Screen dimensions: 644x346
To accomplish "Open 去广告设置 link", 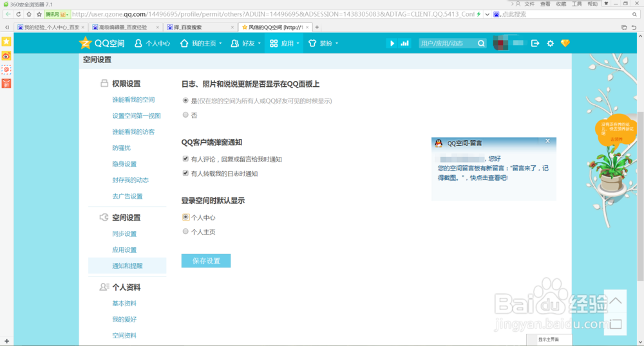I will pos(128,196).
